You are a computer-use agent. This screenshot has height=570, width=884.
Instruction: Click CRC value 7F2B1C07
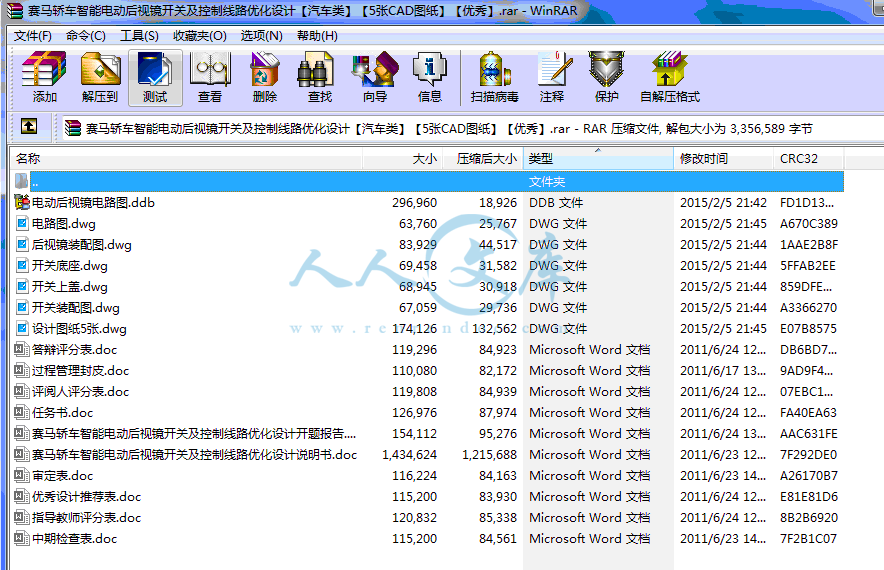pyautogui.click(x=808, y=538)
